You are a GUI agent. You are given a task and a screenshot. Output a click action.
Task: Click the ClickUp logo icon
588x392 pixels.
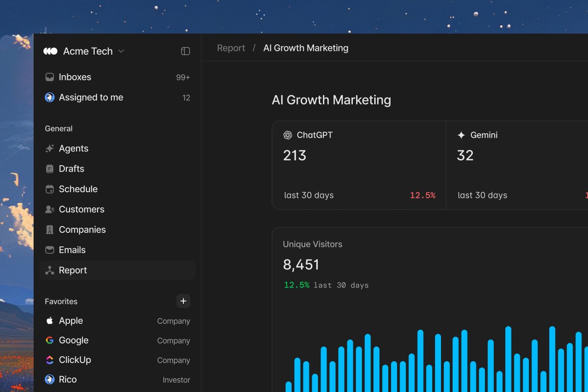tap(49, 360)
